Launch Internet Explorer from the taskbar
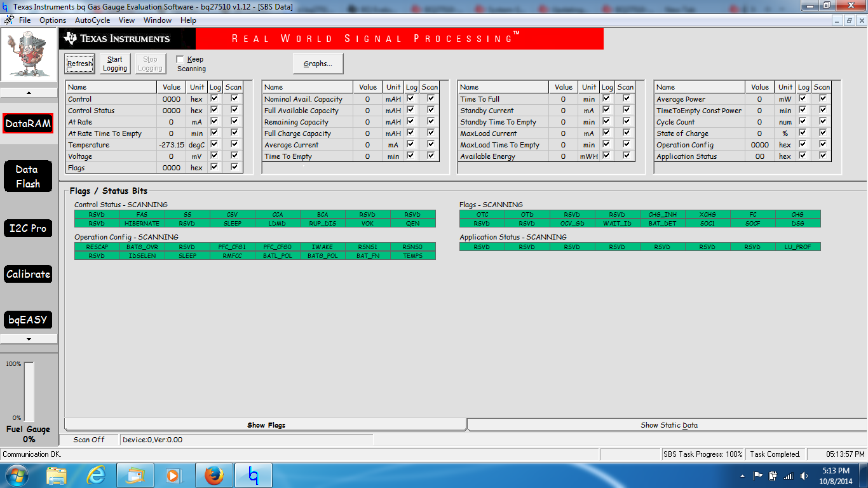Viewport: 868px width, 488px height. pos(97,475)
